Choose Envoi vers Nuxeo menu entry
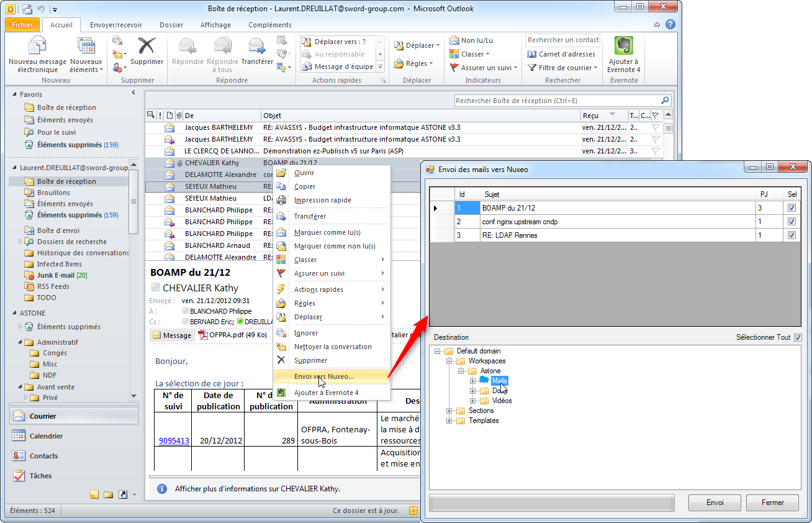This screenshot has width=812, height=523. pyautogui.click(x=332, y=376)
